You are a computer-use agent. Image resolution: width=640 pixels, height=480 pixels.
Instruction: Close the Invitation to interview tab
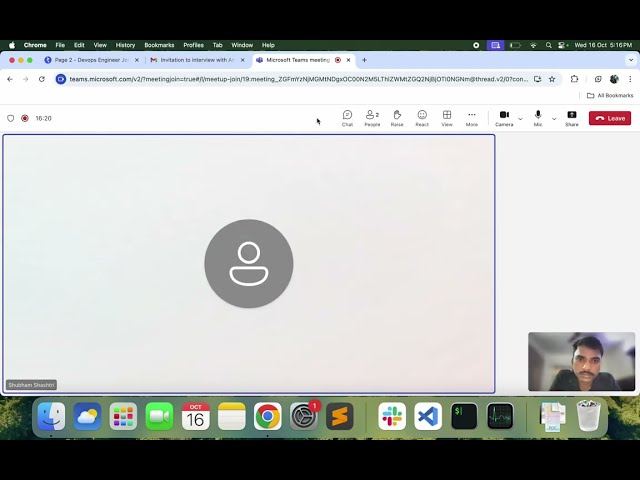coord(242,60)
